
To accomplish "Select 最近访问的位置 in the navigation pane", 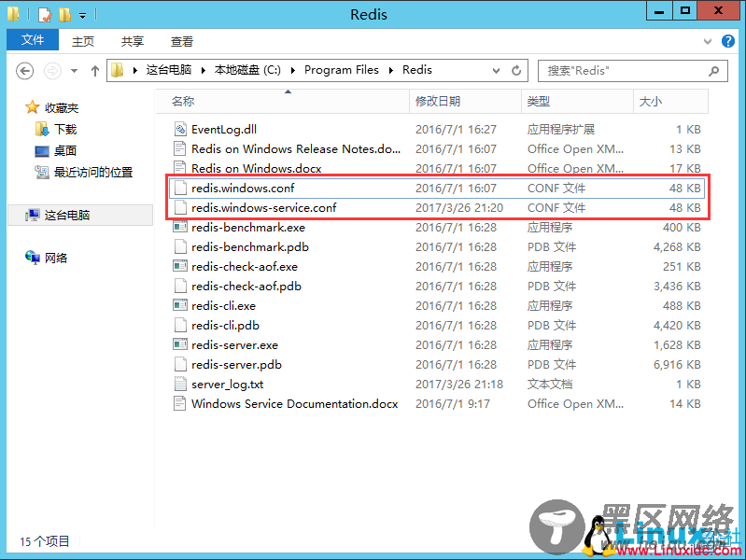I will pyautogui.click(x=93, y=172).
